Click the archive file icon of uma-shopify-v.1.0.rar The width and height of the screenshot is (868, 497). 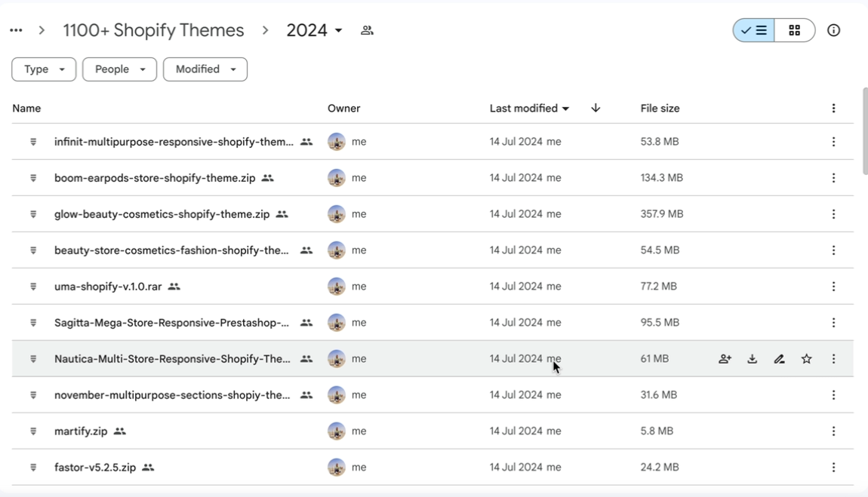click(33, 287)
